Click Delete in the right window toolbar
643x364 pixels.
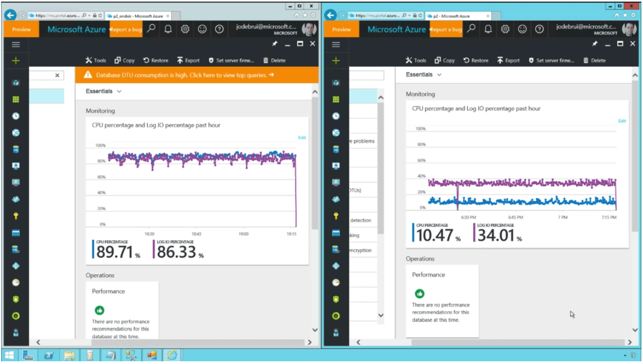(594, 61)
